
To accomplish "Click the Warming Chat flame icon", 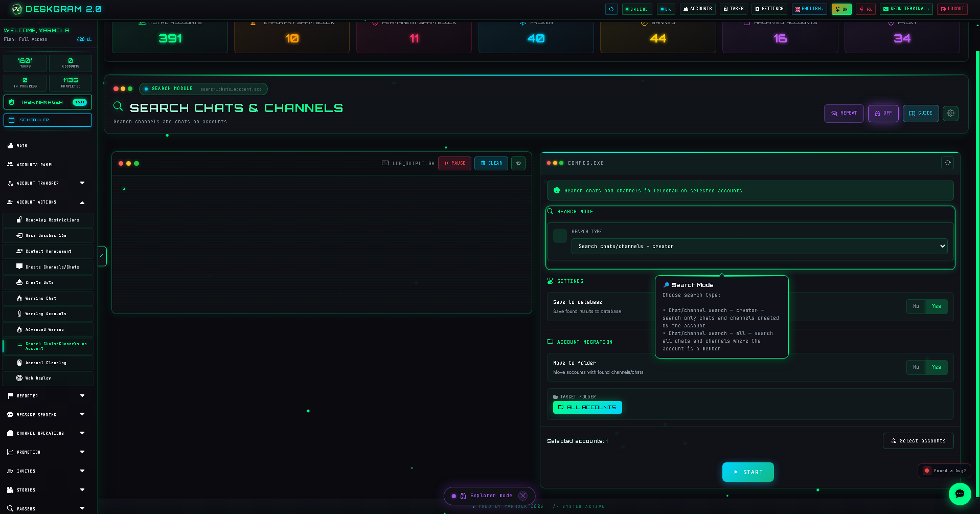I will click(x=19, y=298).
